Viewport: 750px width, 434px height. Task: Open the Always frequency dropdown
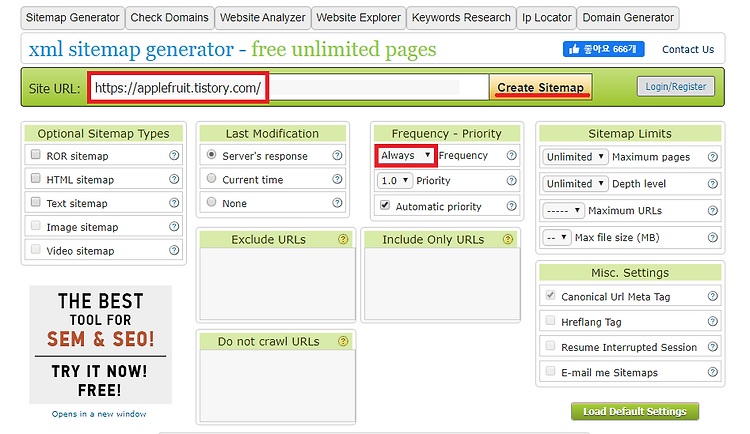406,156
